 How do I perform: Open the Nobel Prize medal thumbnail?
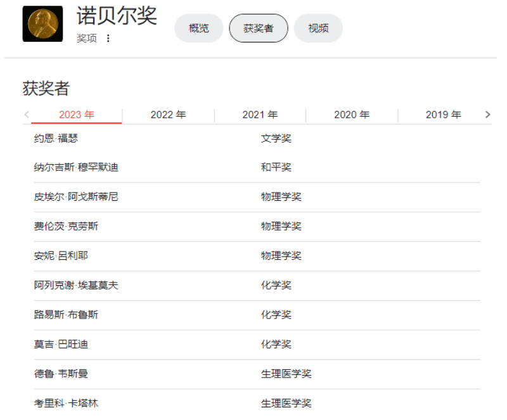(42, 24)
